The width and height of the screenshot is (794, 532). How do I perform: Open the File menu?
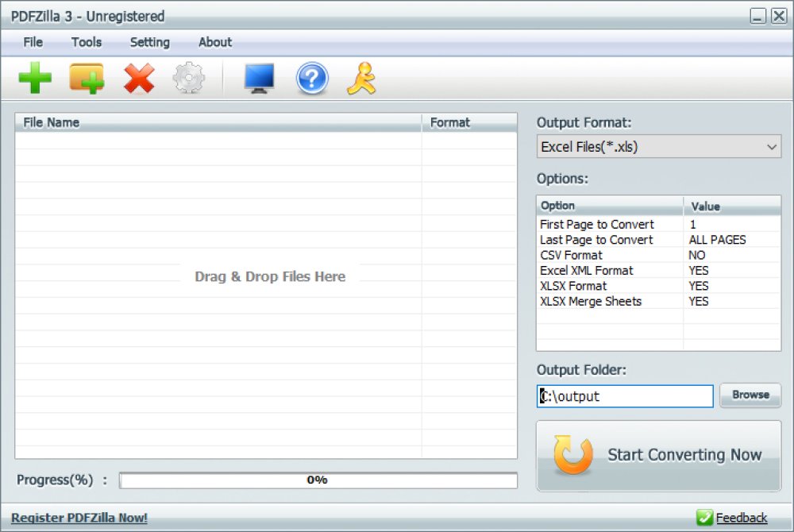click(33, 42)
